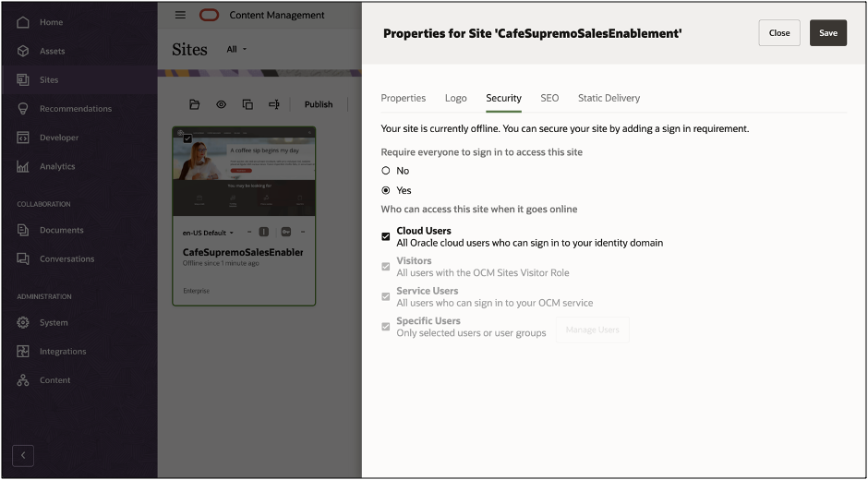
Task: Toggle the Specific Users checkbox
Action: tap(386, 326)
